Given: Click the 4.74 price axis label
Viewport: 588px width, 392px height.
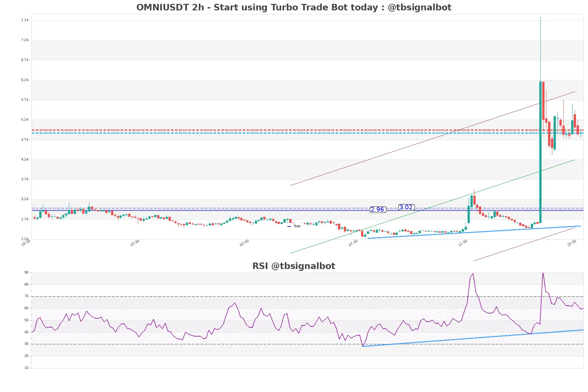Looking at the screenshot, I should point(25,140).
